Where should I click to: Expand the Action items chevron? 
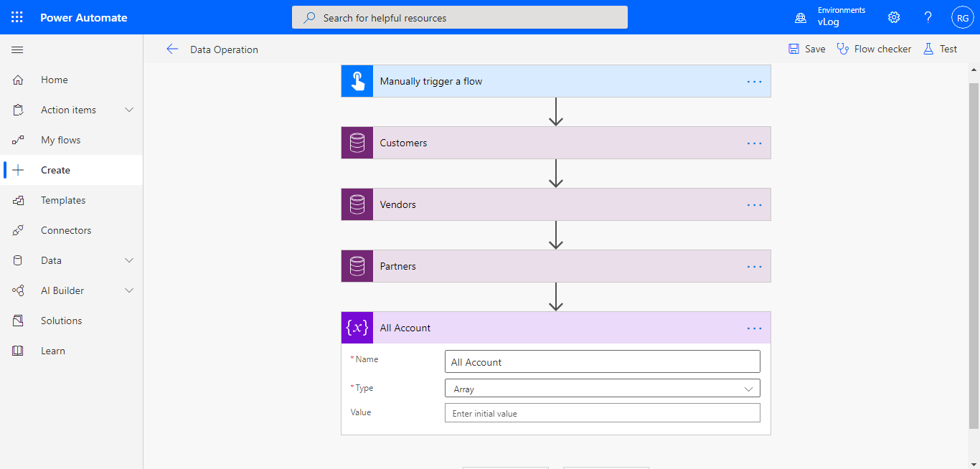pyautogui.click(x=130, y=110)
